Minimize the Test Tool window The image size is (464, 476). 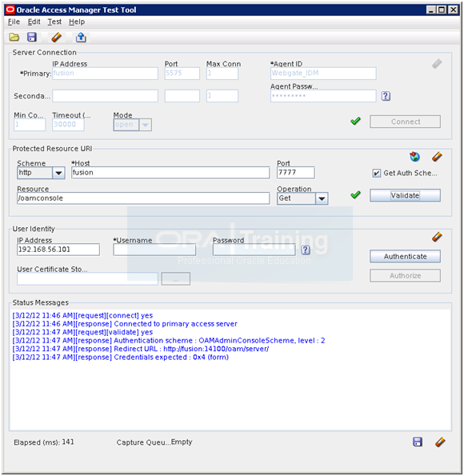[430, 10]
